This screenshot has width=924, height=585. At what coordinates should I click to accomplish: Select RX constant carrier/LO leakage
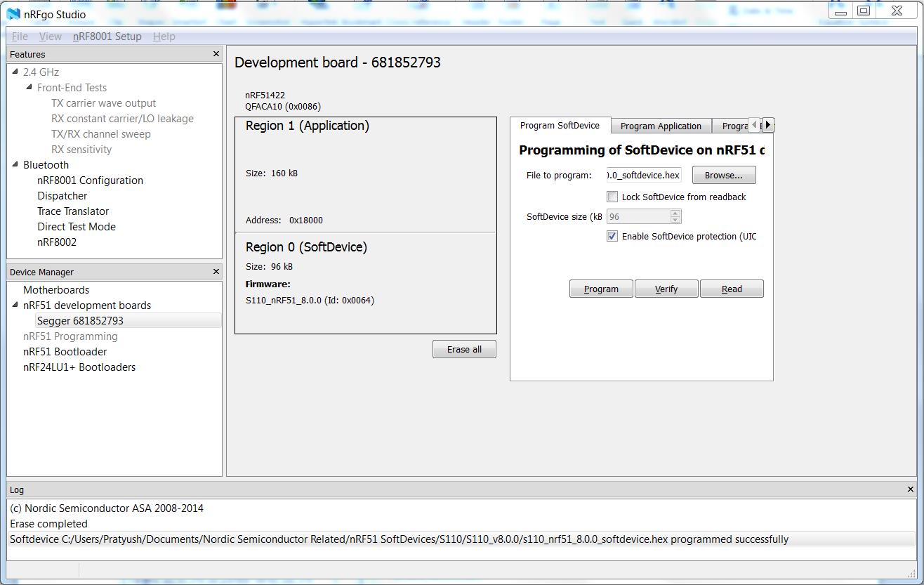tap(122, 118)
